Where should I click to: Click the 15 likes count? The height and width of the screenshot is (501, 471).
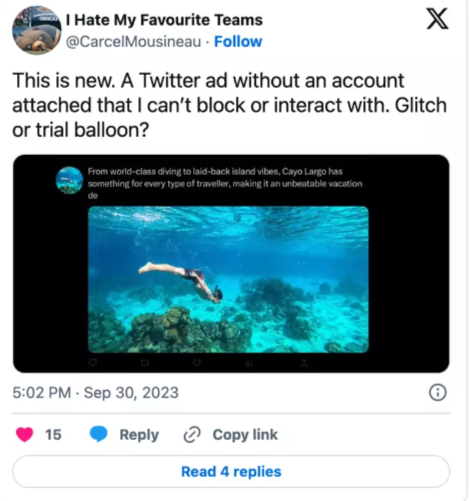pos(53,435)
